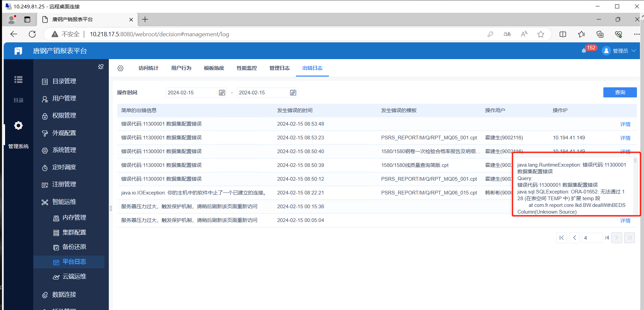Open calendar picker for start date

(222, 93)
